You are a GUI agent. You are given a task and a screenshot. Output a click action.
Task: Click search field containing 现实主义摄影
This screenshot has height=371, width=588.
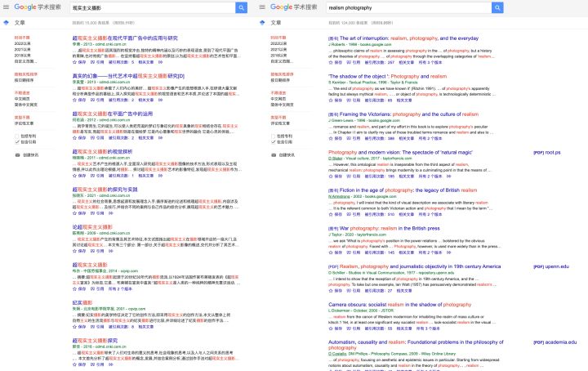coord(152,7)
